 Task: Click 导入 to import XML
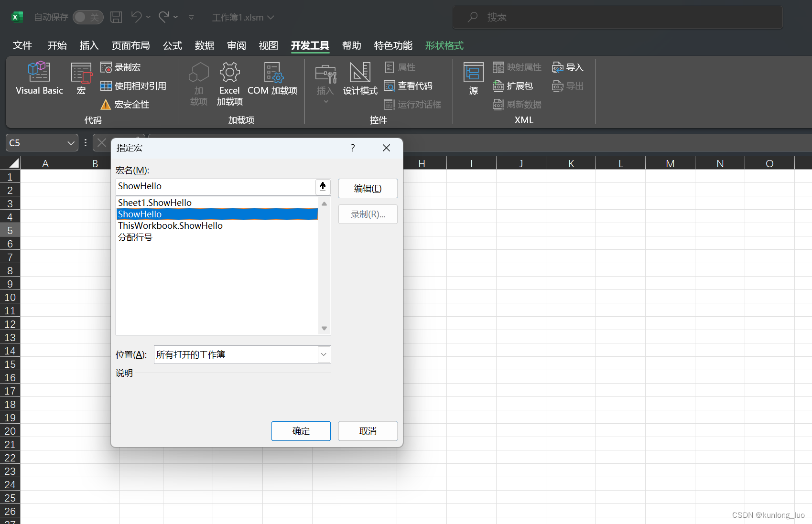coord(568,67)
